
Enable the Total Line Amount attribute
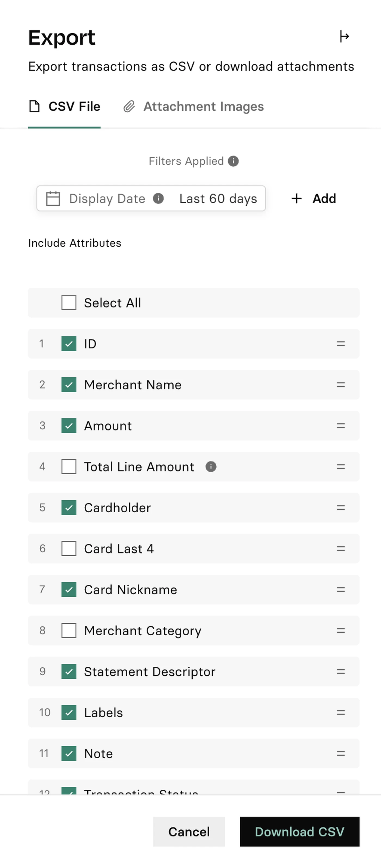(69, 467)
